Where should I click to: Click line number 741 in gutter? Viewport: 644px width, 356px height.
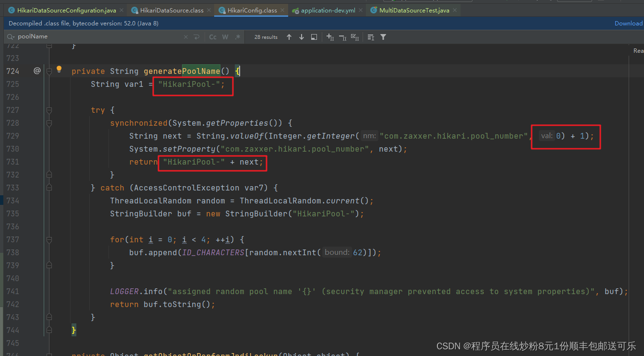[13, 291]
